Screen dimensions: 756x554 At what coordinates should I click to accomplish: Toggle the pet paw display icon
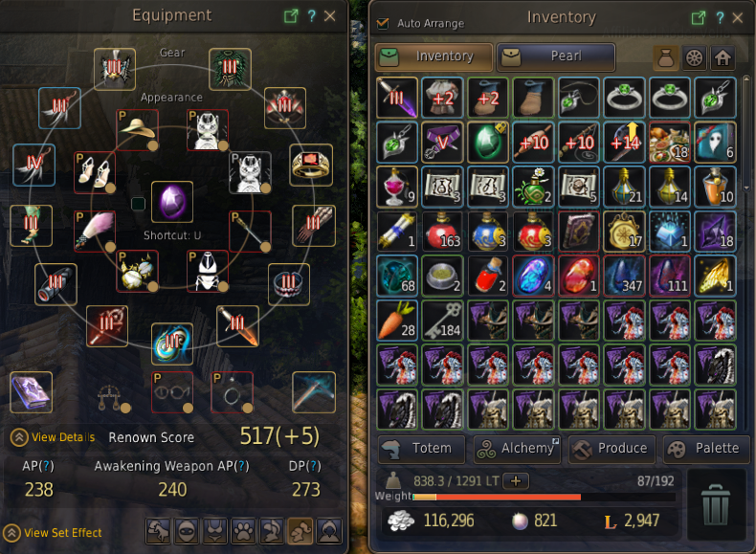click(x=243, y=531)
